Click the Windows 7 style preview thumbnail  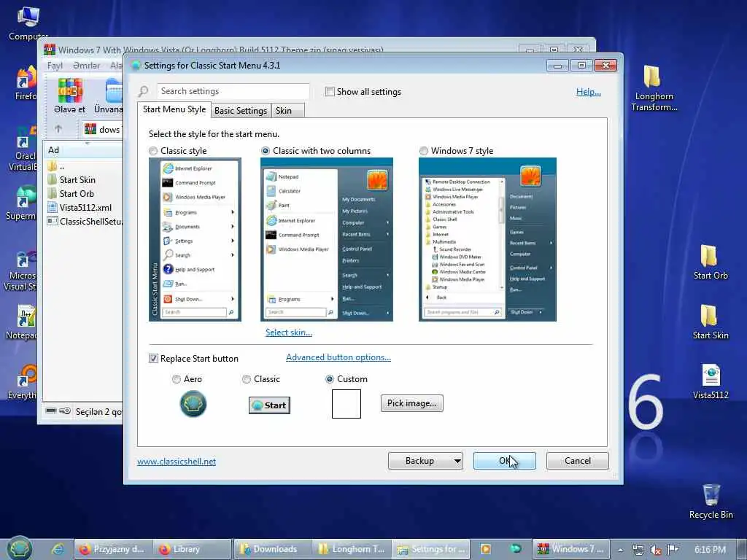click(487, 239)
